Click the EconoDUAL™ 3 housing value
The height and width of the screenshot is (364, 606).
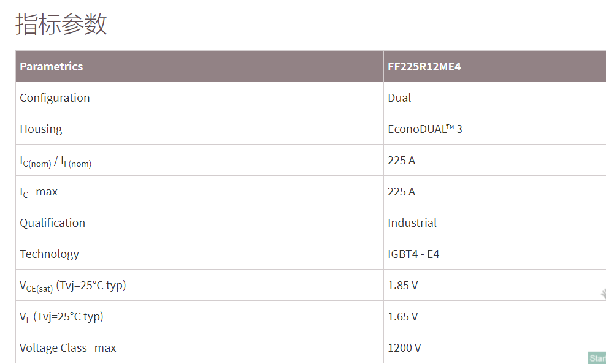pyautogui.click(x=425, y=129)
